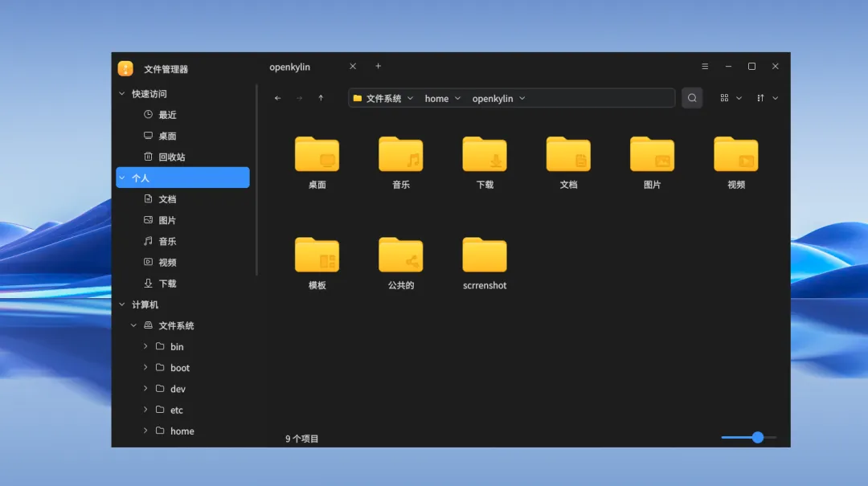Minimize the file manager window
Screen dimensions: 868x486
[728, 67]
